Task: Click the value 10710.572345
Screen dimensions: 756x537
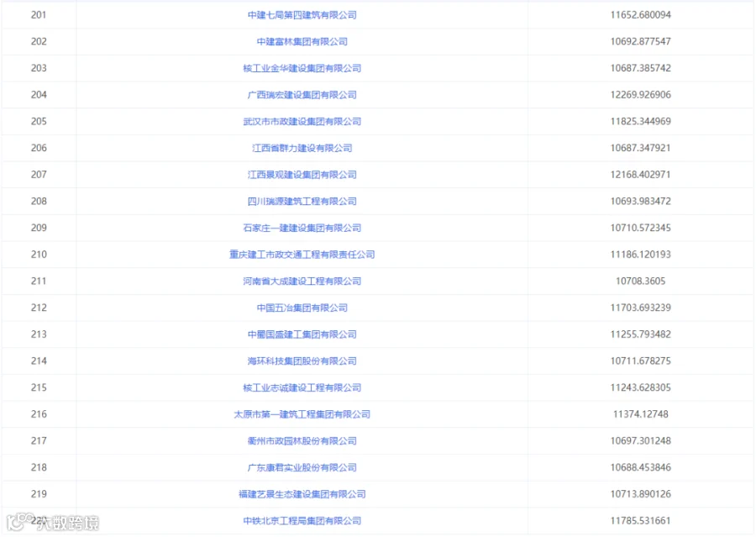Action: pyautogui.click(x=640, y=228)
